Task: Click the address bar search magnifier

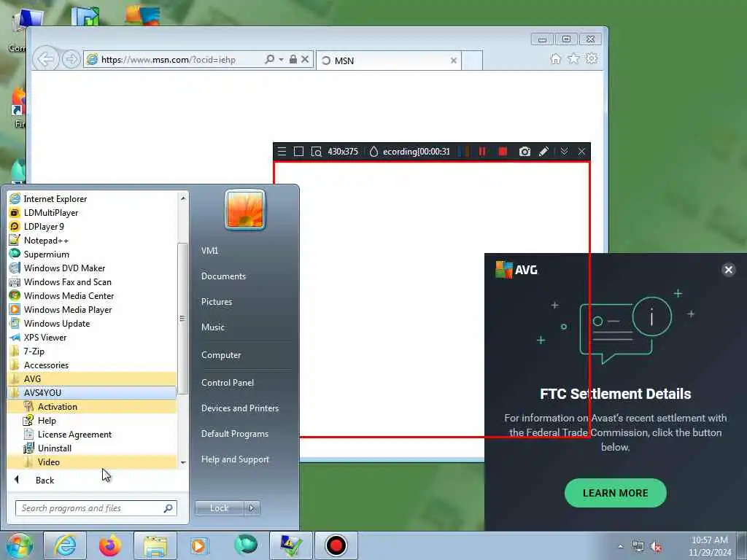Action: click(269, 59)
